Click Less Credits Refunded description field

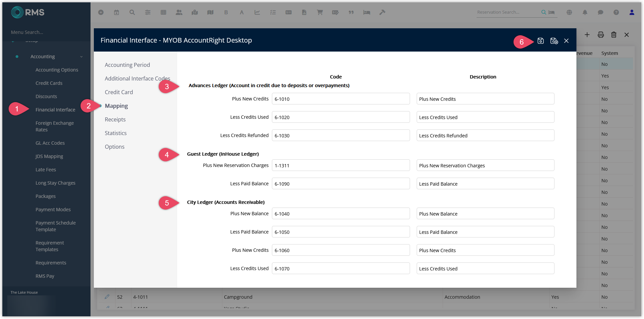tap(485, 135)
